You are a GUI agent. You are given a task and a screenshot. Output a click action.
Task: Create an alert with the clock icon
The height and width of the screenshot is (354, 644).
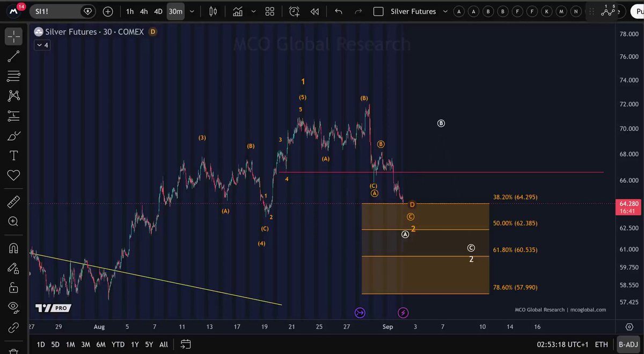click(x=294, y=11)
